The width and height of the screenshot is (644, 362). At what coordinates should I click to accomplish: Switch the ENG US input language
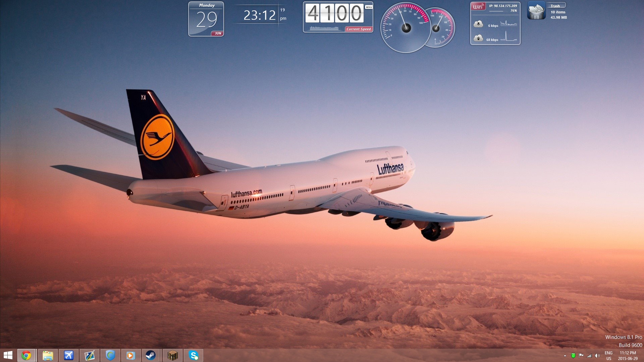608,356
